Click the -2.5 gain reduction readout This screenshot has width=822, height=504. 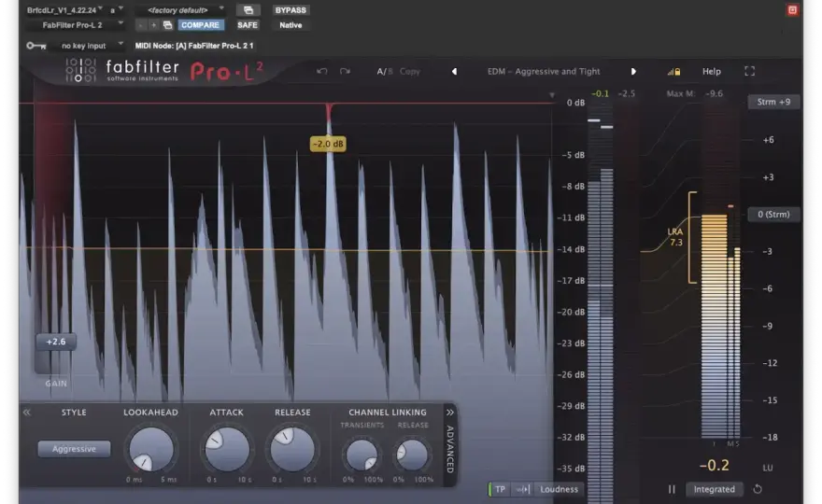626,93
